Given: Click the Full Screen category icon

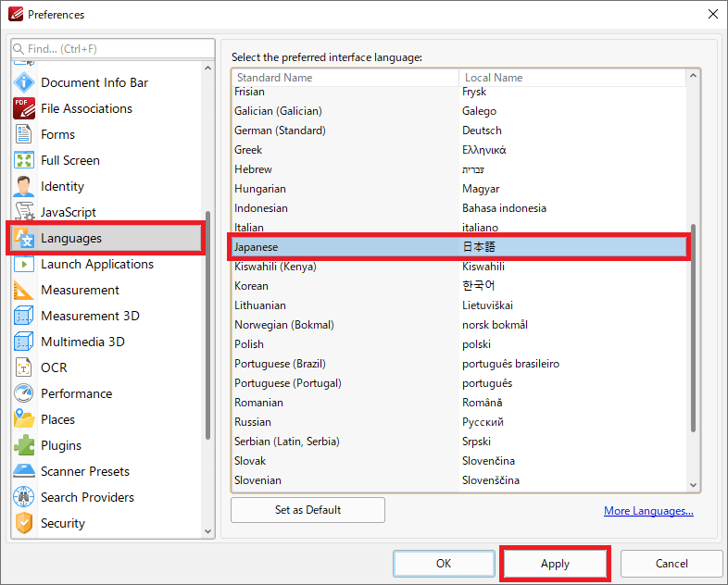Looking at the screenshot, I should point(24,160).
